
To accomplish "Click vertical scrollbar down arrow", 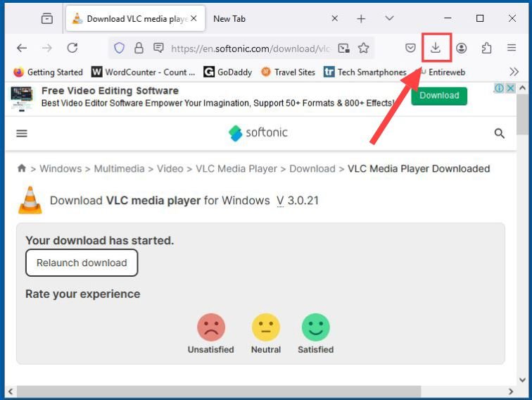I will (522, 380).
